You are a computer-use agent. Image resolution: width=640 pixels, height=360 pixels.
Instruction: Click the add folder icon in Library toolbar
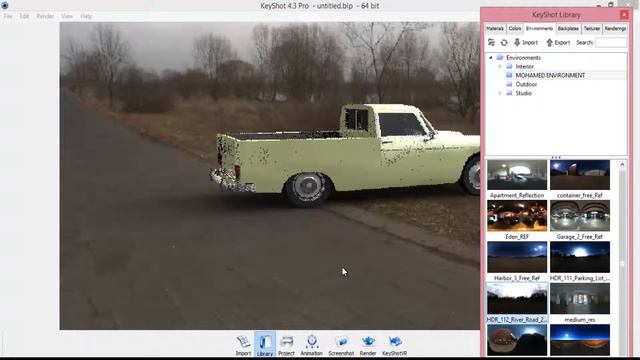[491, 42]
